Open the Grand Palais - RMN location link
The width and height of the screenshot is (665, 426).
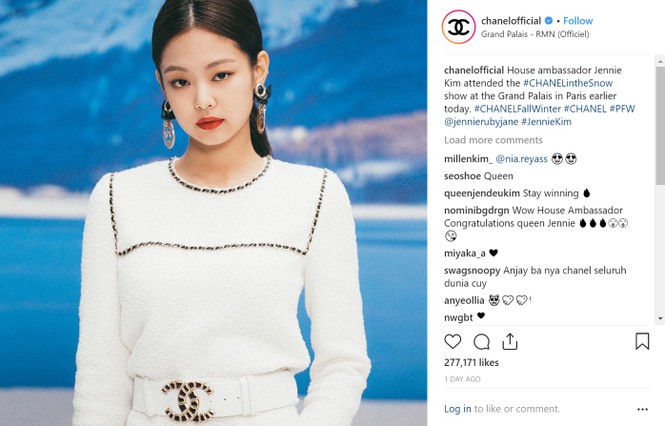(x=535, y=34)
